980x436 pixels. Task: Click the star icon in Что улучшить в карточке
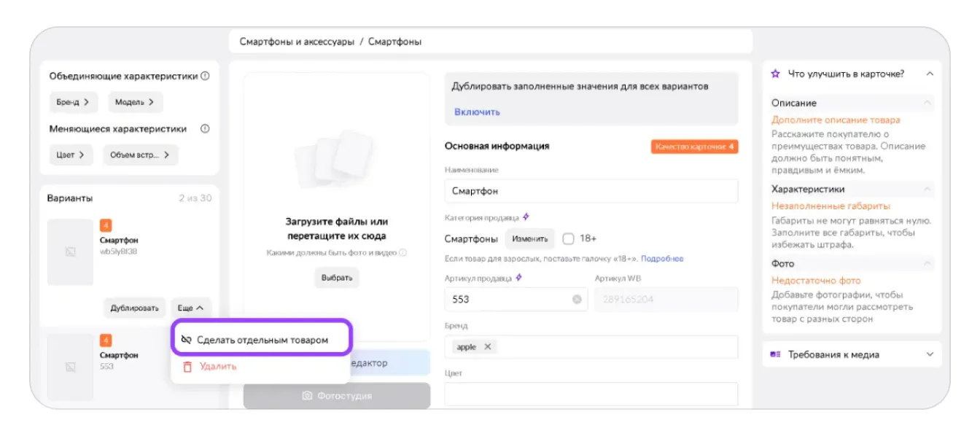click(x=775, y=74)
